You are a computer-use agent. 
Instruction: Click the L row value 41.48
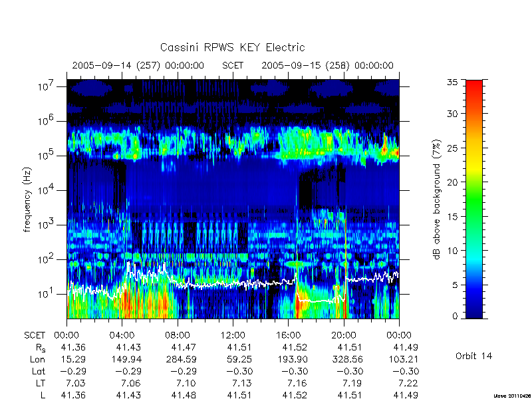pos(184,395)
